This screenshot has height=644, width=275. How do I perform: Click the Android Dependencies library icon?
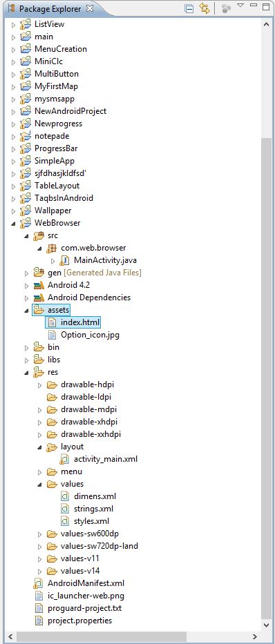(x=39, y=297)
